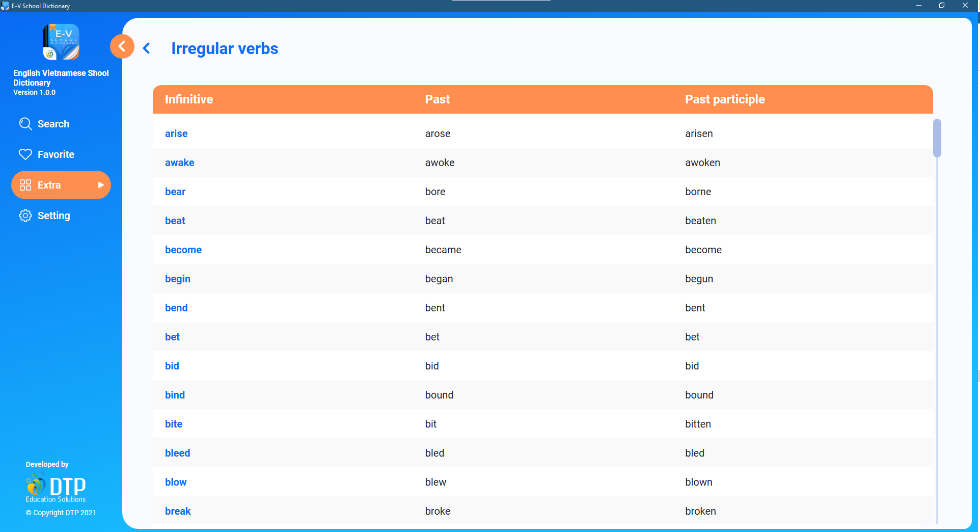
Task: Open the verb entry 'break'
Action: [178, 511]
